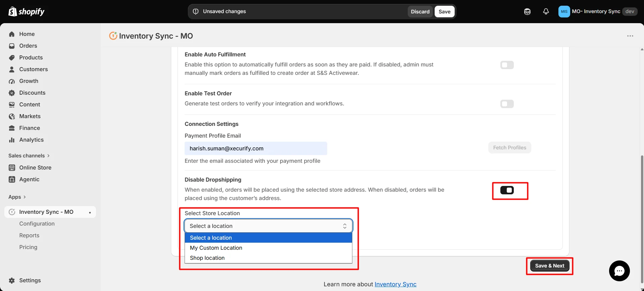This screenshot has height=291, width=644.
Task: Click the Agentic icon in sidebar
Action: 12,179
